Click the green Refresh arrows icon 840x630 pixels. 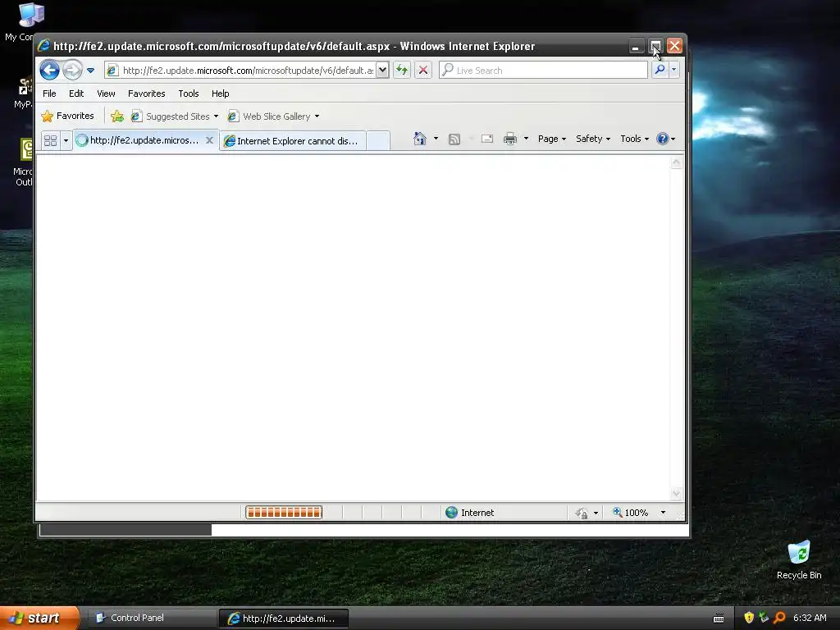coord(402,71)
